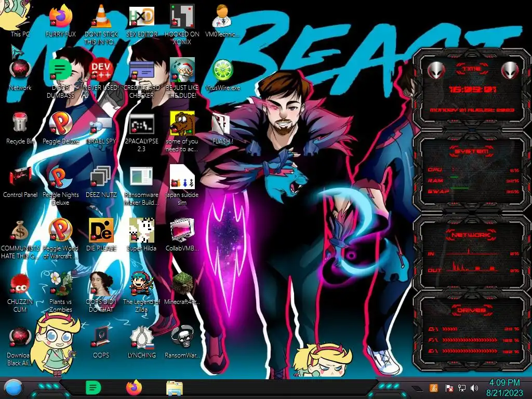This screenshot has width=532, height=399.
Task: Open the HOOKED ON XONIX shortcut
Action: [x=182, y=24]
